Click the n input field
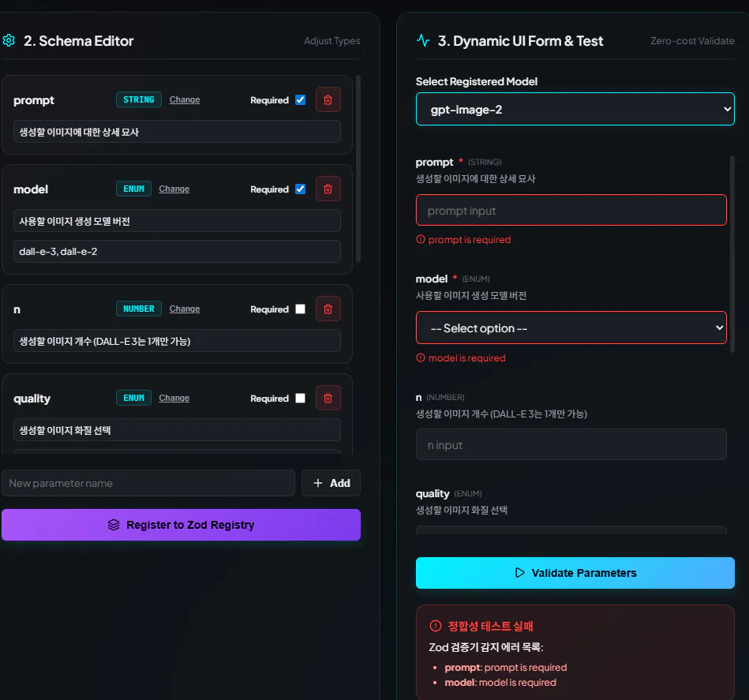Image resolution: width=749 pixels, height=700 pixels. [571, 444]
